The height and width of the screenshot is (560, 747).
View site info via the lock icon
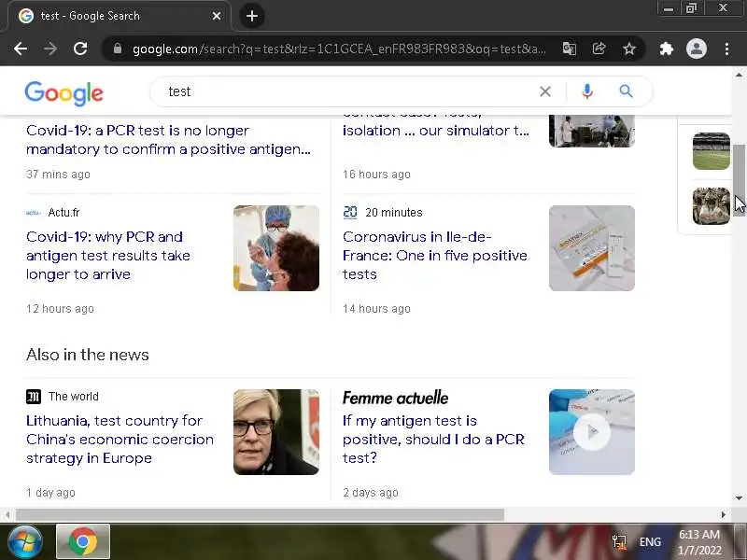[118, 49]
